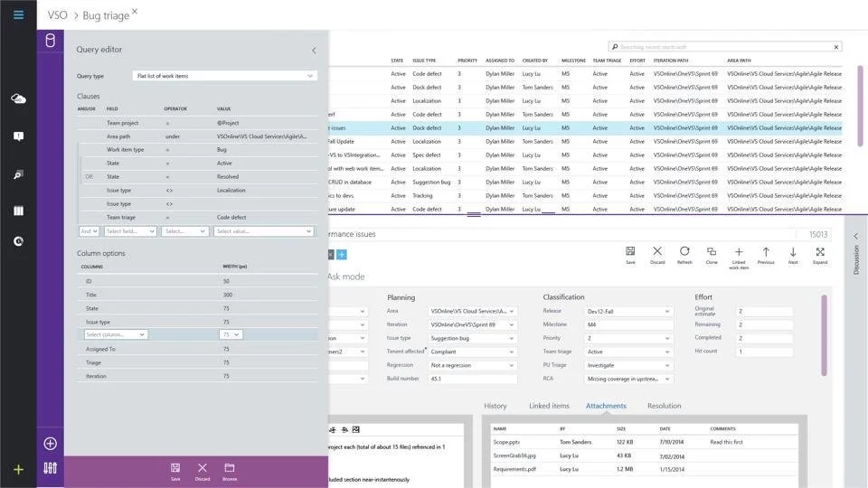Open Requirements.pdf attachment
Screen dimensions: 868x488
click(514, 469)
